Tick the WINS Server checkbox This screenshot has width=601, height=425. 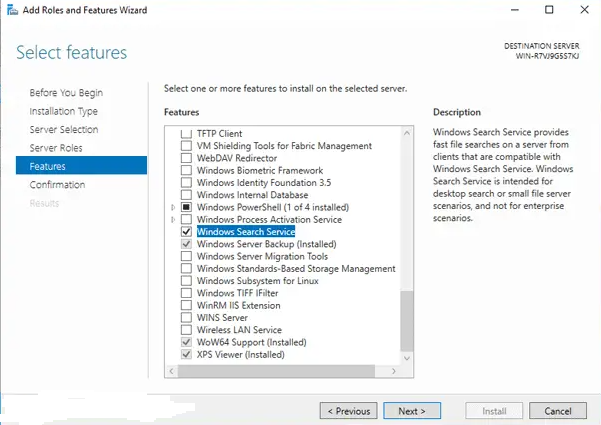pos(186,318)
